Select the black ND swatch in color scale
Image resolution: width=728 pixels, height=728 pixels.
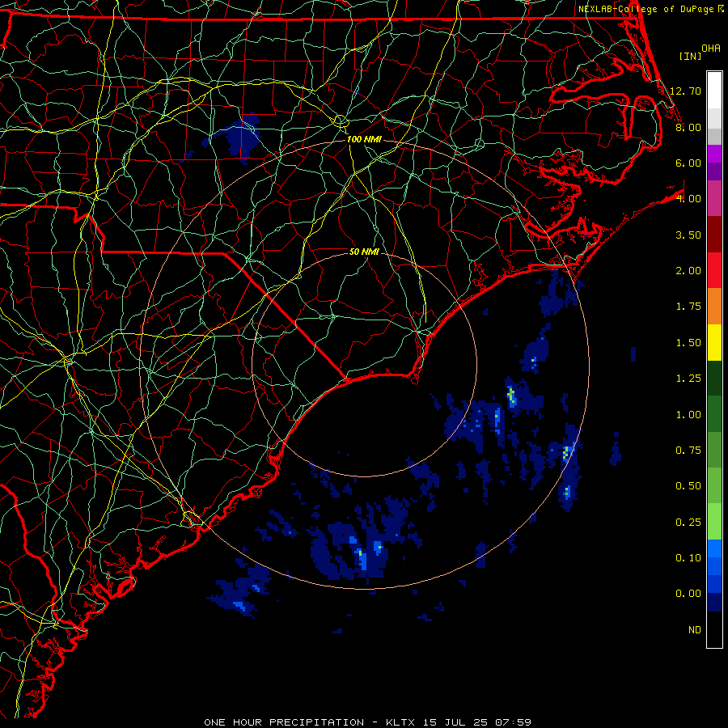tap(714, 629)
